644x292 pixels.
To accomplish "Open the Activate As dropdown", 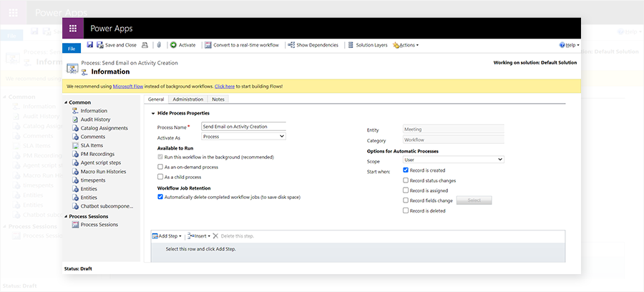I will 243,137.
